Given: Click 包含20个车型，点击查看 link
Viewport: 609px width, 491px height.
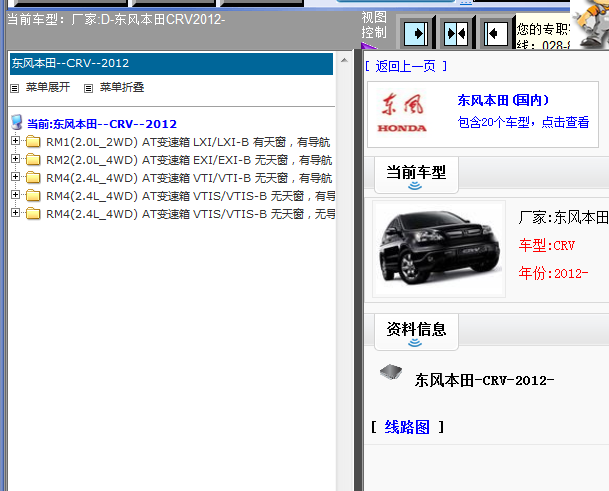Looking at the screenshot, I should click(x=523, y=122).
